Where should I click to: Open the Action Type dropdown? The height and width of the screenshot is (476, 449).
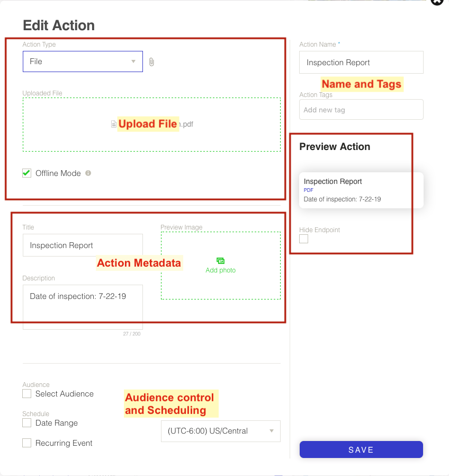83,61
